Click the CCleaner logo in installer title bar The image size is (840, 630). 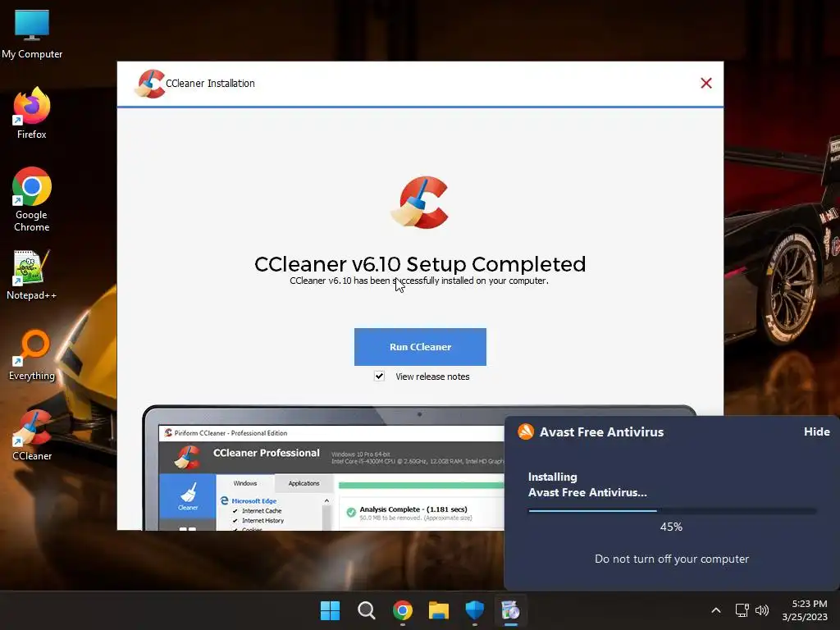click(x=150, y=84)
